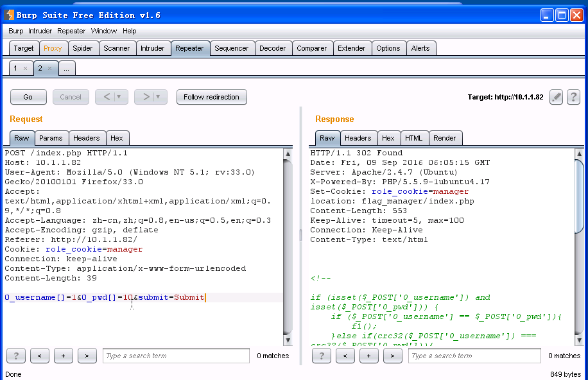Image resolution: width=588 pixels, height=380 pixels.
Task: Click the request body line with O_username[]=1
Action: tap(143, 297)
